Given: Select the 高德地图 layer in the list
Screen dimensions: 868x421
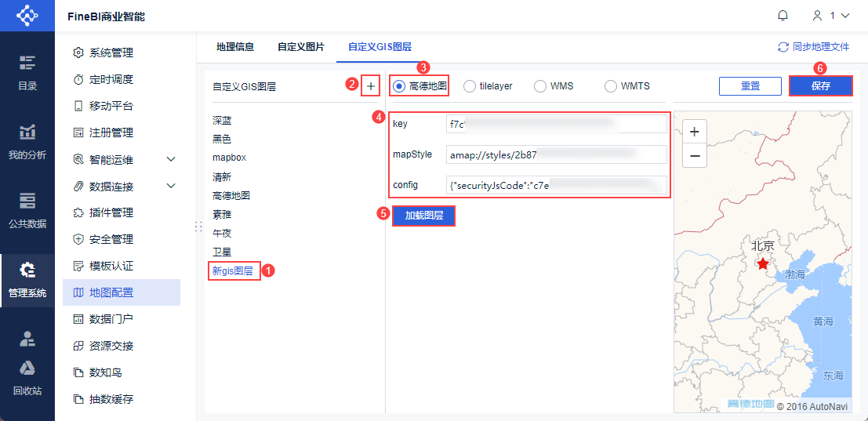Looking at the screenshot, I should [231, 195].
